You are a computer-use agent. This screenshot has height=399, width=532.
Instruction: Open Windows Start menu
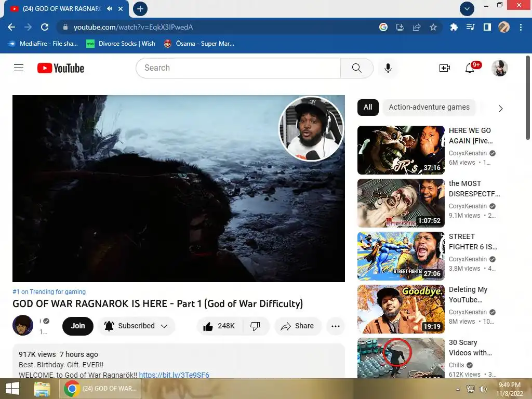click(12, 389)
